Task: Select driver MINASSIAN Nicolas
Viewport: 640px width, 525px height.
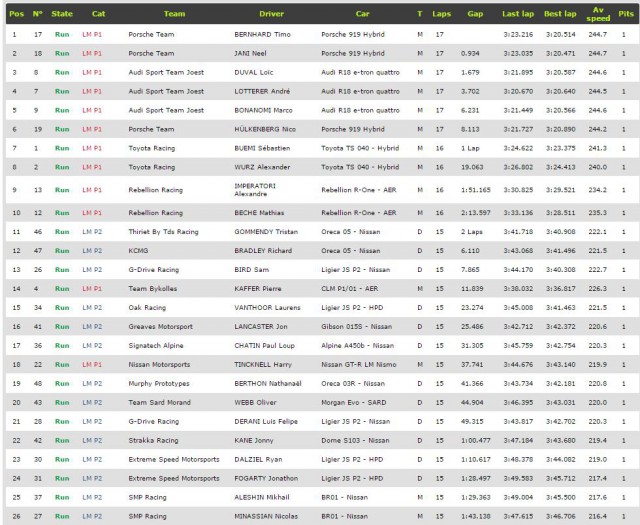Action: click(x=266, y=516)
